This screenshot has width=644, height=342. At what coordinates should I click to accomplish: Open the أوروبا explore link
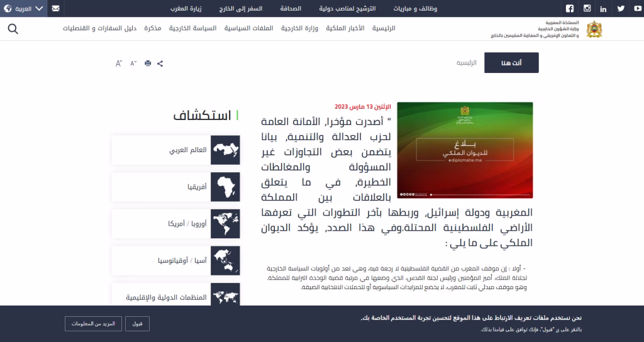199,224
